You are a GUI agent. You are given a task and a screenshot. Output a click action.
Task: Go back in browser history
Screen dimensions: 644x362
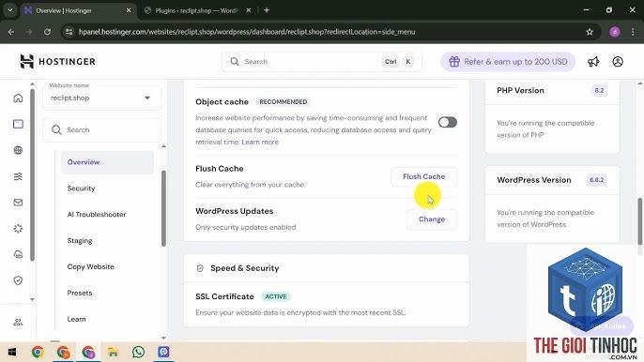point(11,32)
